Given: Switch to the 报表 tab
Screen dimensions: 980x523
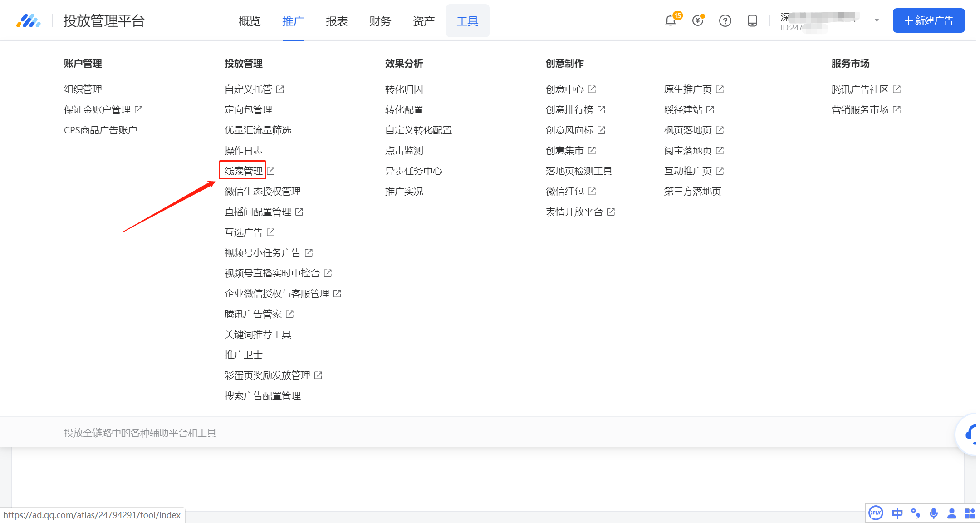Looking at the screenshot, I should (337, 21).
